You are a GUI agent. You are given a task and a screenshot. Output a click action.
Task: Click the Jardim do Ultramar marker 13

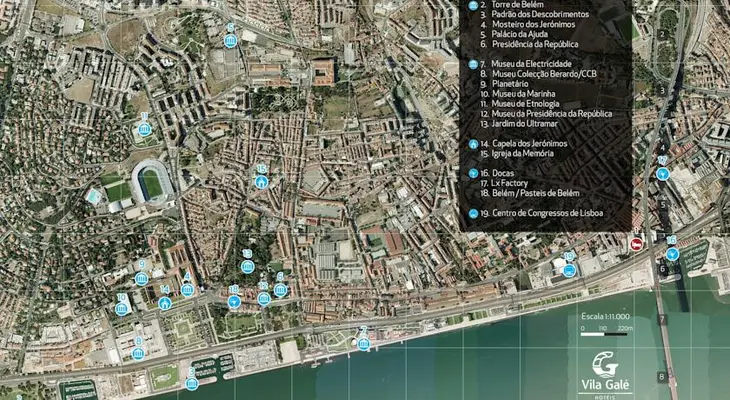[x=247, y=267]
